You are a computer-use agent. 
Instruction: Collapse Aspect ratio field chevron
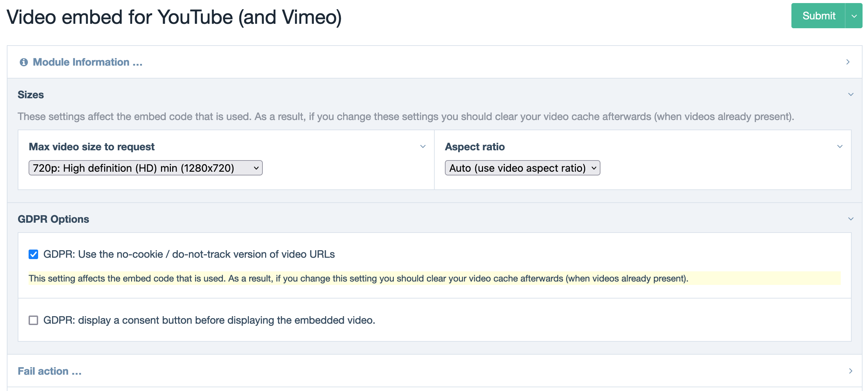tap(840, 147)
